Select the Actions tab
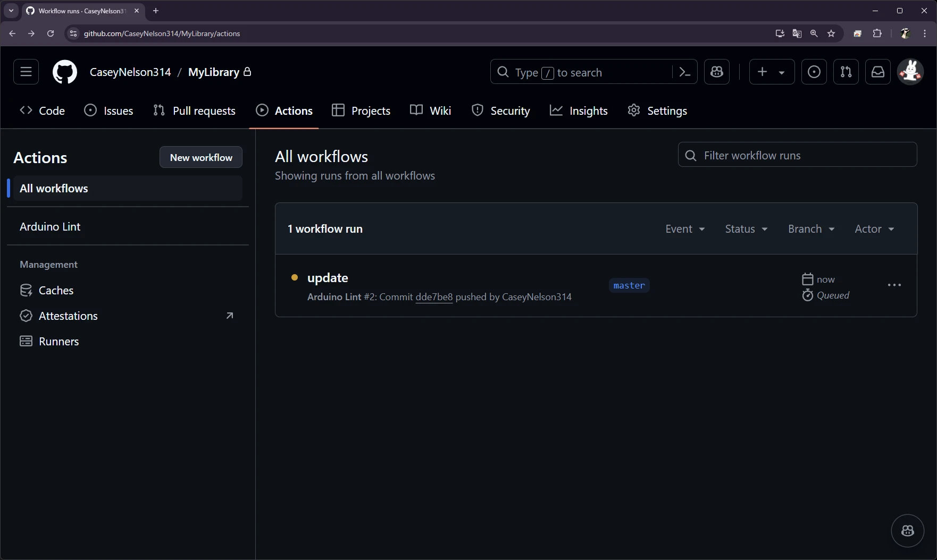 [284, 111]
